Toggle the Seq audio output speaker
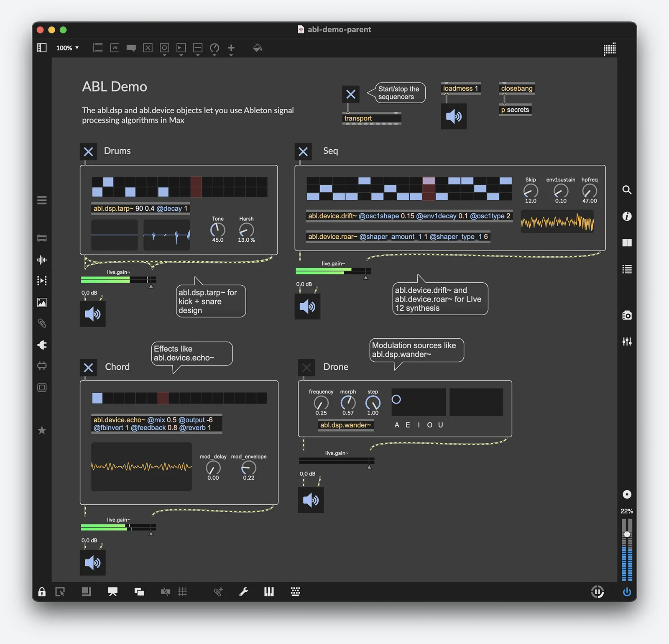Viewport: 669px width, 644px height. [307, 307]
